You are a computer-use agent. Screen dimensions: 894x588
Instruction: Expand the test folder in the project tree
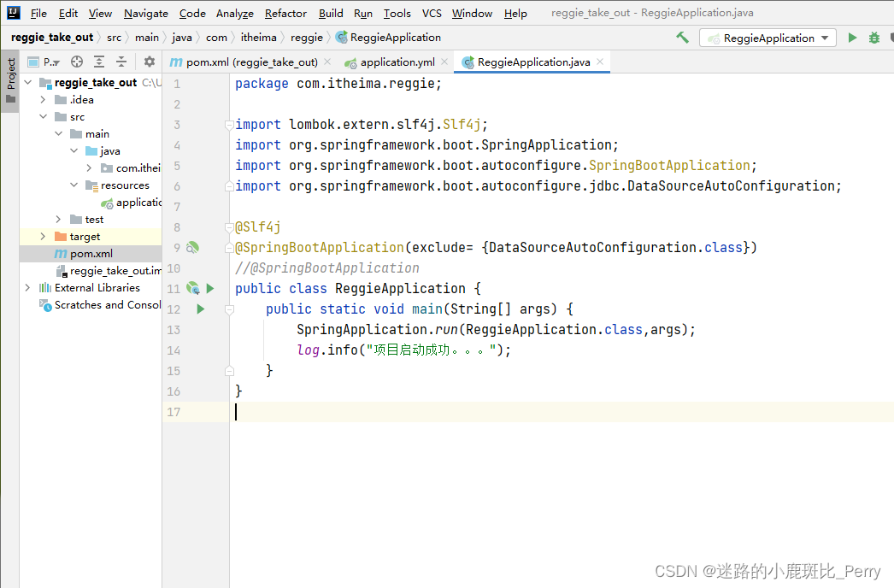56,219
